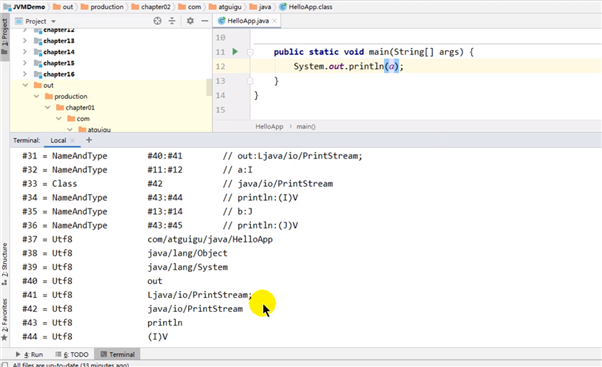This screenshot has height=367, width=602.
Task: Select the Local terminal tab
Action: pyautogui.click(x=58, y=141)
